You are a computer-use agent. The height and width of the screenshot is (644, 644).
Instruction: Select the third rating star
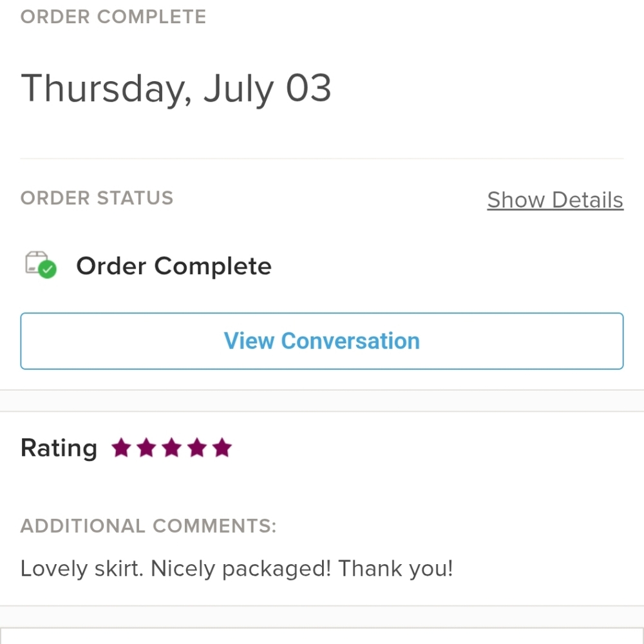tap(172, 448)
